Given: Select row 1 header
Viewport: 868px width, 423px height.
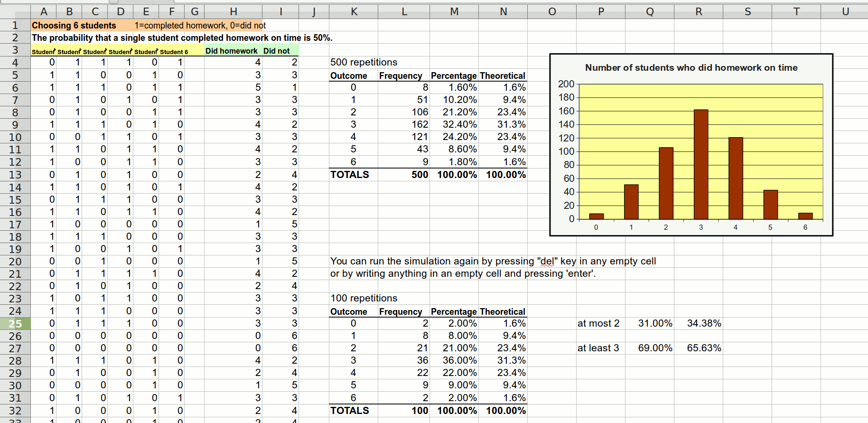Looking at the screenshot, I should tap(15, 26).
